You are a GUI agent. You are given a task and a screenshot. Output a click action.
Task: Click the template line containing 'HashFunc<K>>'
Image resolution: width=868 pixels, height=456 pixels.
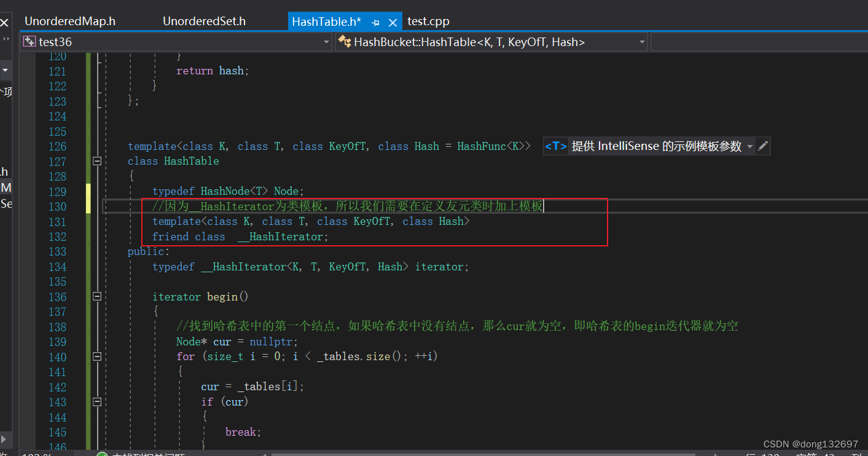click(x=329, y=146)
